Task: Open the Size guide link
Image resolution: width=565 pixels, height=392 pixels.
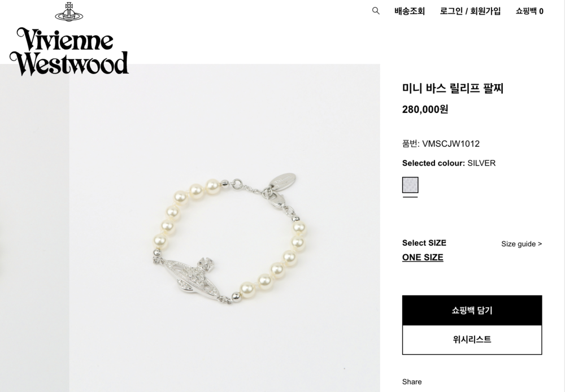Action: click(x=521, y=244)
